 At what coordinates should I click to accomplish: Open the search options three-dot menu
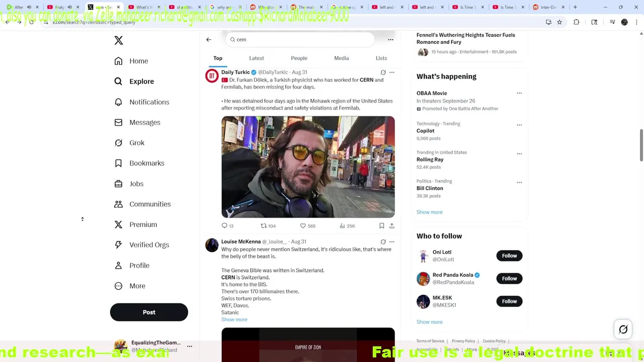click(390, 40)
